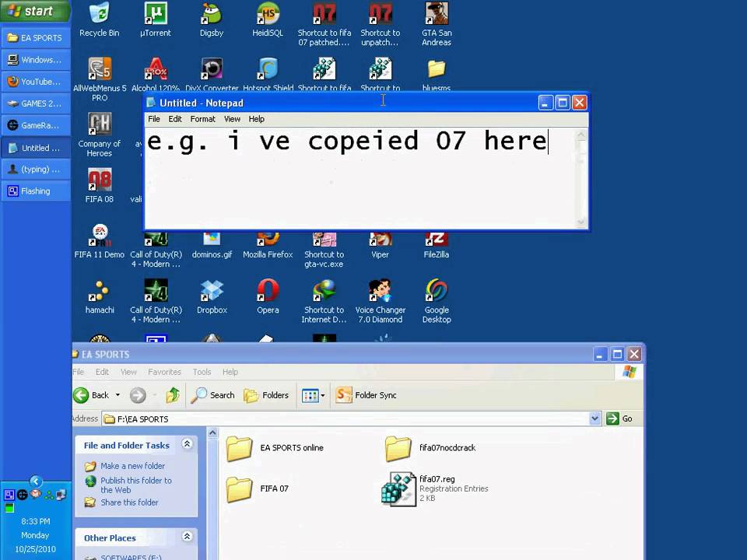Click Search in the explorer toolbar
The image size is (747, 560).
[x=213, y=395]
